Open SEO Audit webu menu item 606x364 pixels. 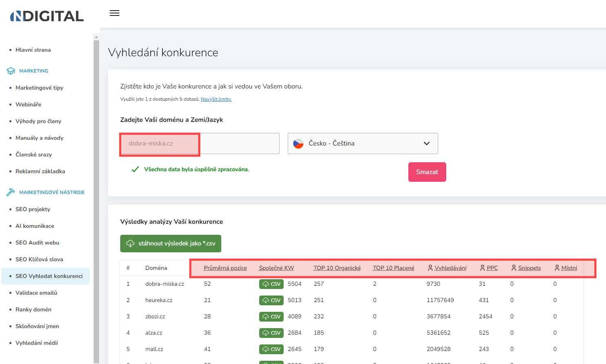pos(37,243)
